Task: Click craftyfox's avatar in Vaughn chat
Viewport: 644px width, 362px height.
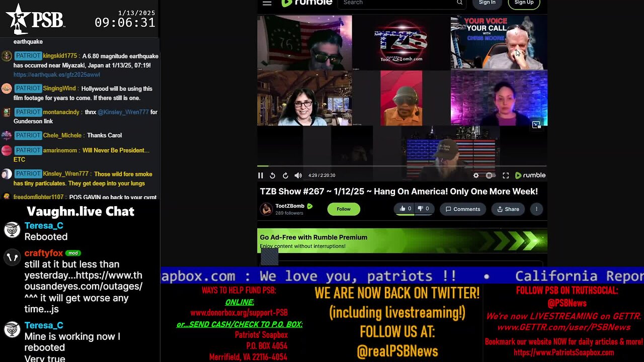Action: tap(12, 258)
